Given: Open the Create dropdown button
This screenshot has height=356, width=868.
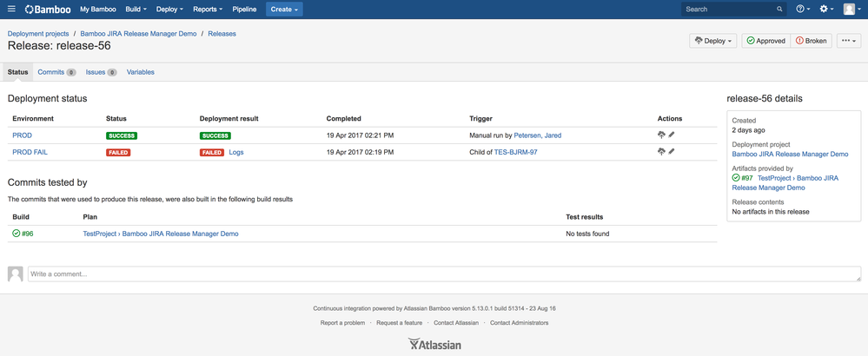Looking at the screenshot, I should [x=284, y=10].
